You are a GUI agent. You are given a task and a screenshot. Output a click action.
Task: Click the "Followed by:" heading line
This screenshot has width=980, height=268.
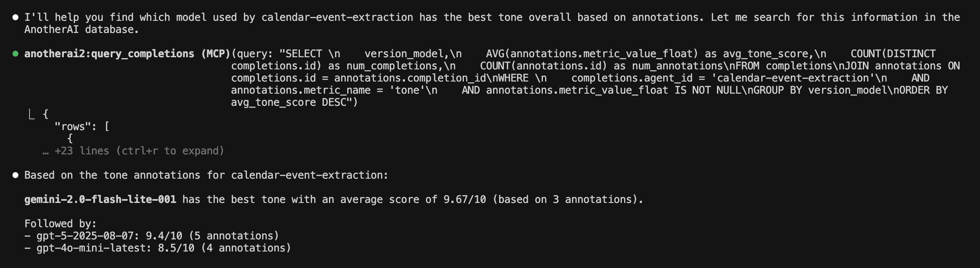point(60,224)
